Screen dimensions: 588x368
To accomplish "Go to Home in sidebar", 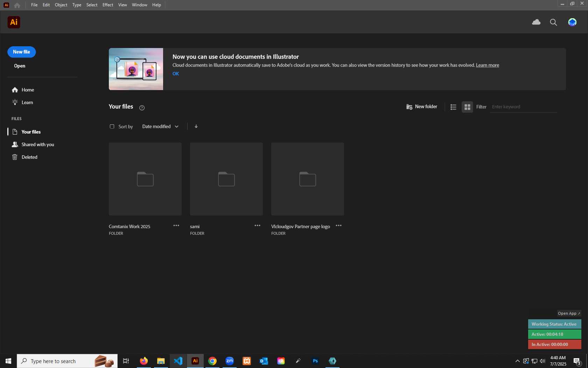I will click(x=23, y=90).
